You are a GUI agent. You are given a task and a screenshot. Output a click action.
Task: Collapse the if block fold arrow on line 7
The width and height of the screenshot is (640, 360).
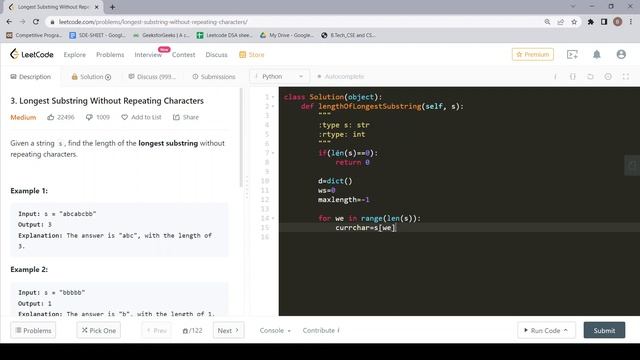click(x=273, y=153)
